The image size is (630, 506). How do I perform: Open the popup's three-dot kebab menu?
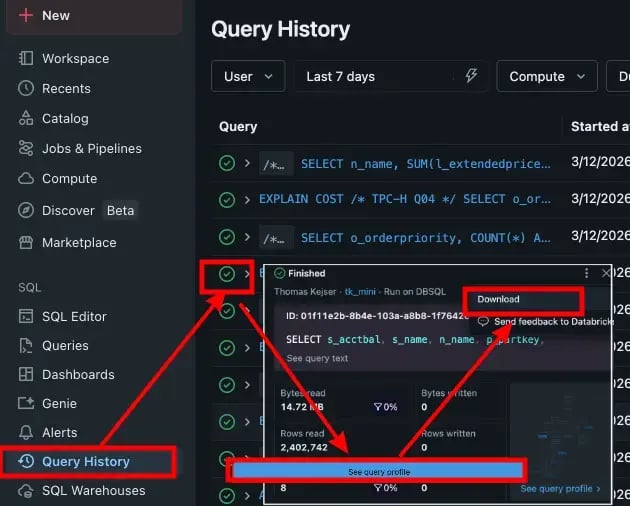[587, 273]
